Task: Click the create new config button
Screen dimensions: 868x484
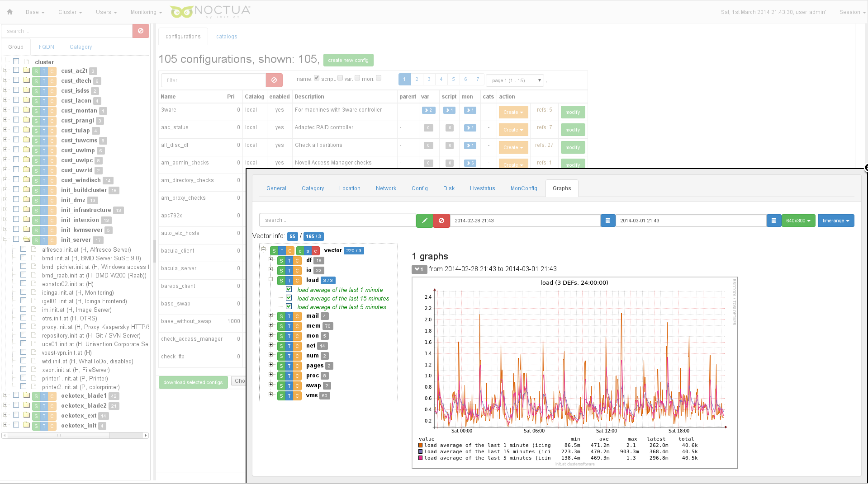Action: click(x=348, y=60)
